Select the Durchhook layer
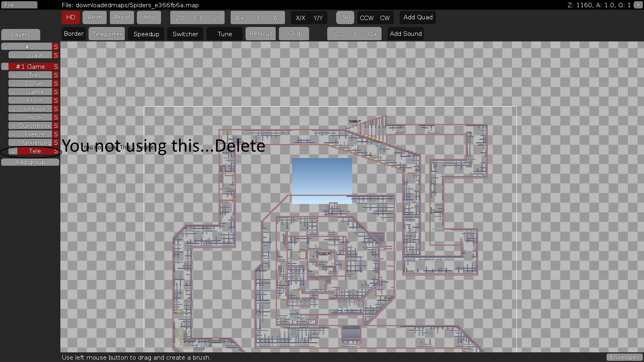This screenshot has height=362, width=644. click(x=35, y=126)
